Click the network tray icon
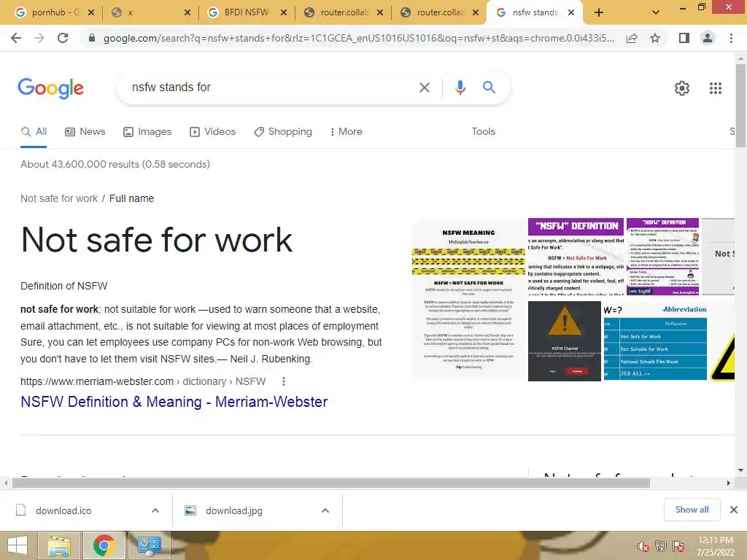This screenshot has width=747, height=560. pyautogui.click(x=661, y=546)
